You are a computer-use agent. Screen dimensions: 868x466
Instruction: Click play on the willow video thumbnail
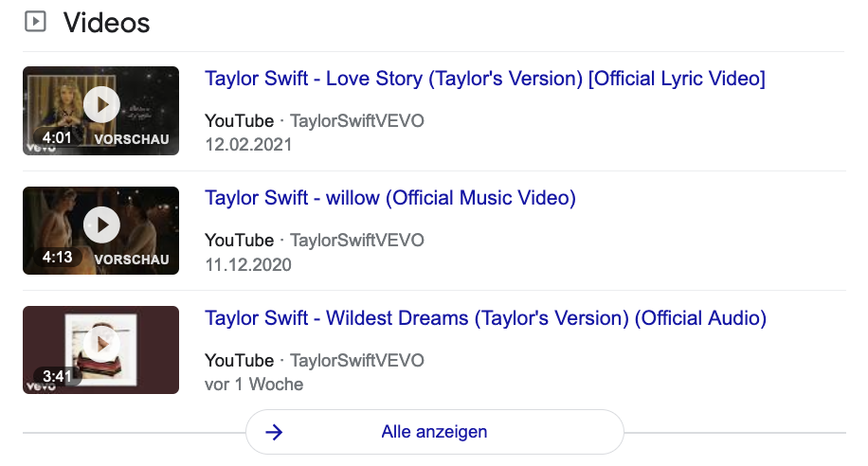[101, 224]
